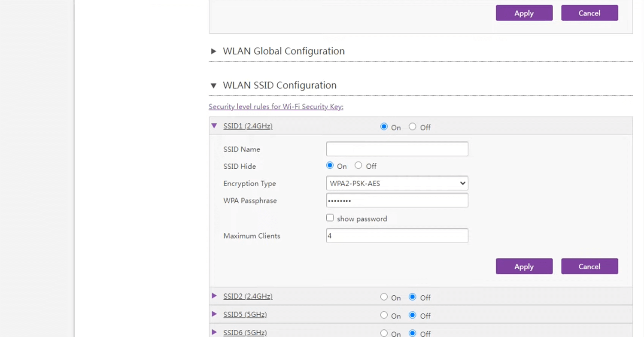Click the Maximum Clients field
The height and width of the screenshot is (337, 644).
[397, 236]
